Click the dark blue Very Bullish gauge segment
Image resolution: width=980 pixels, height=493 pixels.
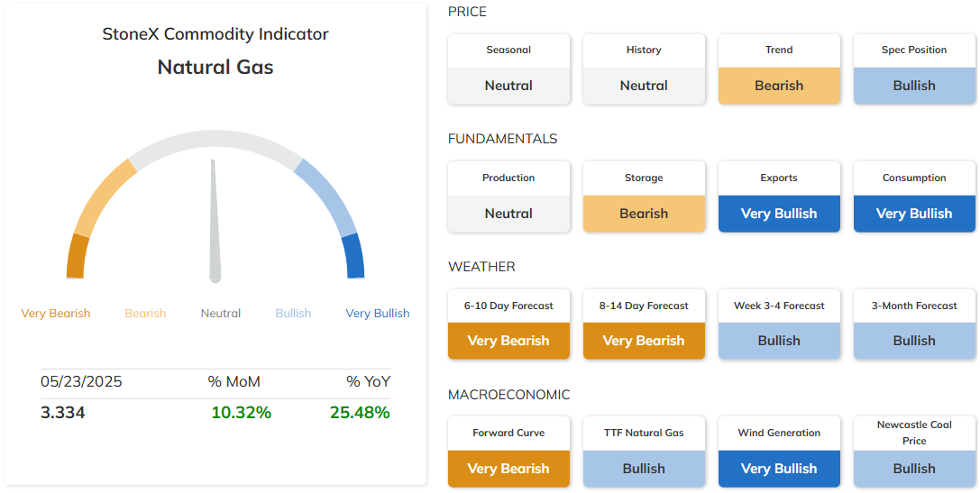pos(353,256)
